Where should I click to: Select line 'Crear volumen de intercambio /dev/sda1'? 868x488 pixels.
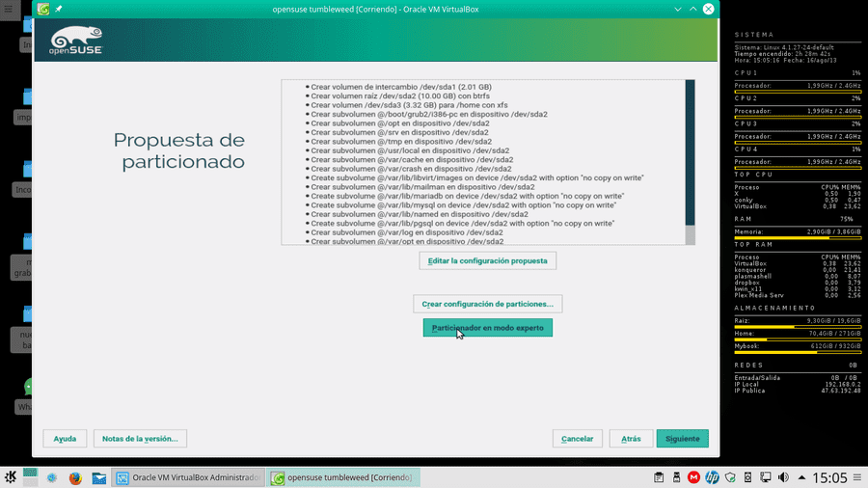click(401, 87)
